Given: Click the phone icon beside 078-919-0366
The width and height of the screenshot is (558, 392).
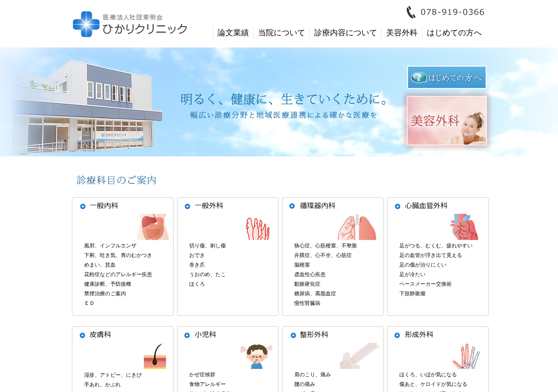Looking at the screenshot, I should (411, 12).
